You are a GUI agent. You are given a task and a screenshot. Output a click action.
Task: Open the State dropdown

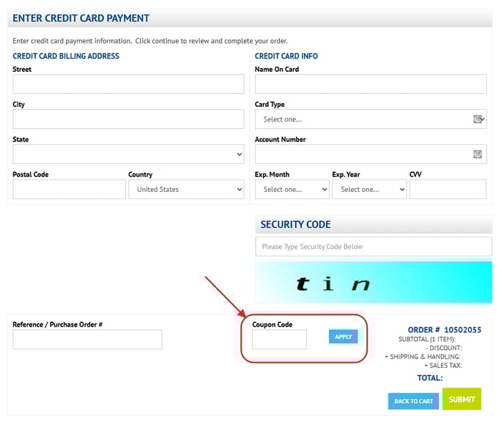(128, 155)
